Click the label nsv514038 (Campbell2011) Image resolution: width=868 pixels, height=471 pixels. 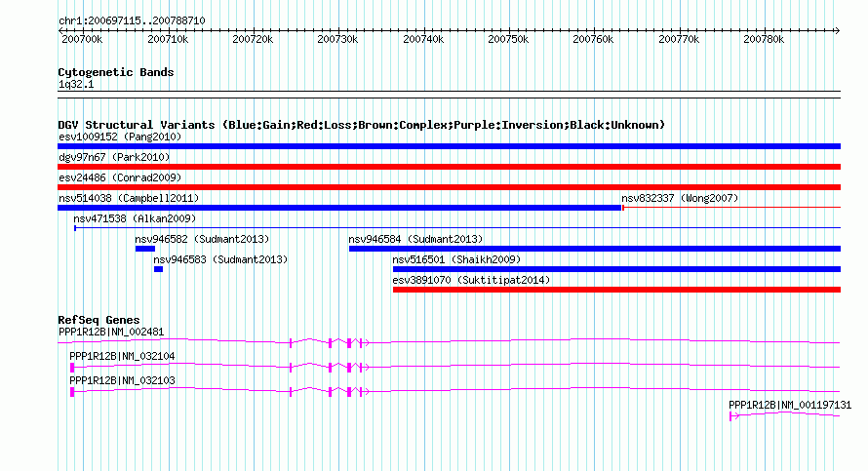click(129, 198)
